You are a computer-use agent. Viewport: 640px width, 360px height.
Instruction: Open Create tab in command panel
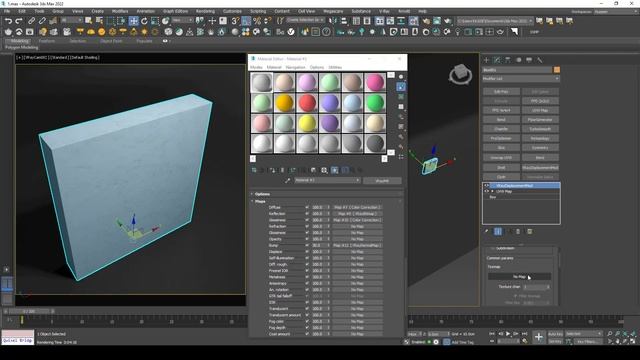point(487,60)
